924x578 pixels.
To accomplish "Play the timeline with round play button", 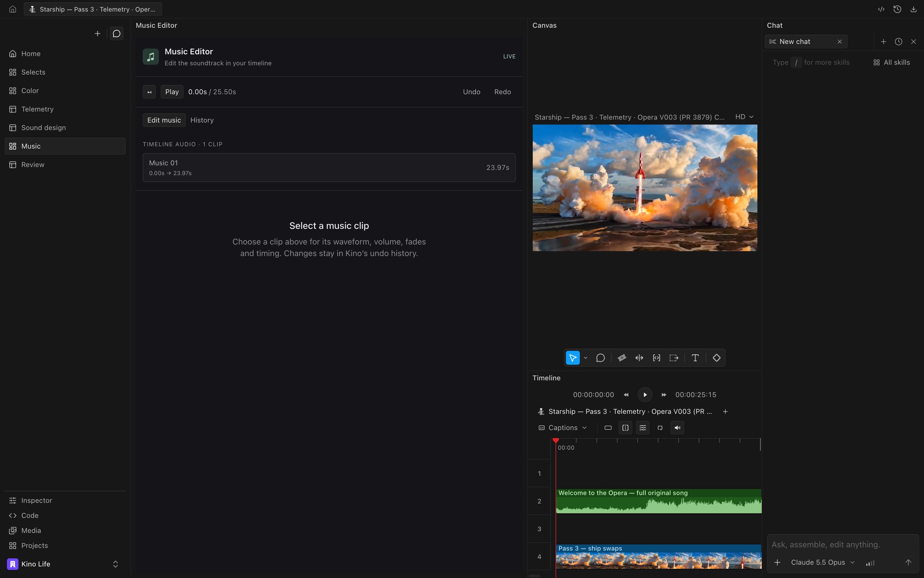I will point(645,395).
